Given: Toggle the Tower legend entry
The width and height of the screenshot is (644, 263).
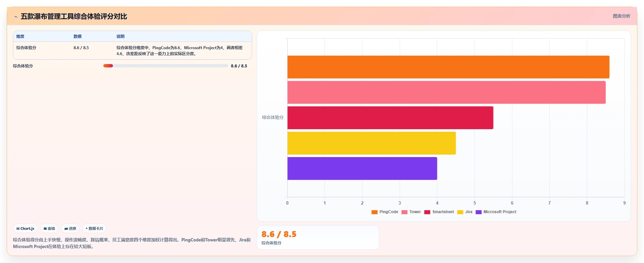Looking at the screenshot, I should pos(411,212).
